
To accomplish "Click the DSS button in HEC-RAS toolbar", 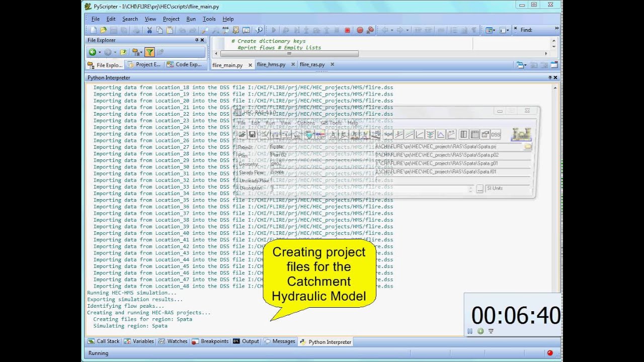I will pyautogui.click(x=496, y=134).
